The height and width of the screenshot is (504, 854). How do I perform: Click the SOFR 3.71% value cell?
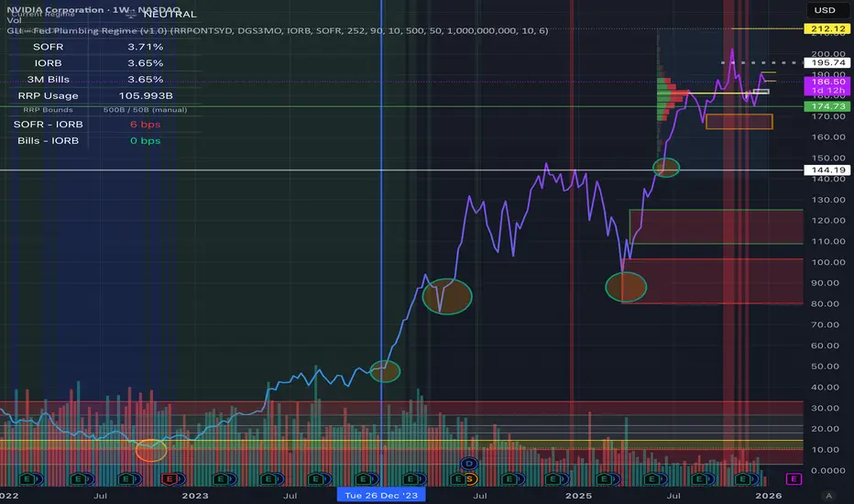tap(146, 47)
